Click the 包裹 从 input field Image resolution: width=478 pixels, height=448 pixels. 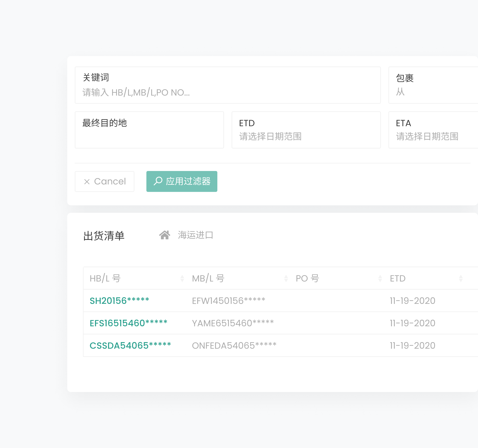[433, 85]
